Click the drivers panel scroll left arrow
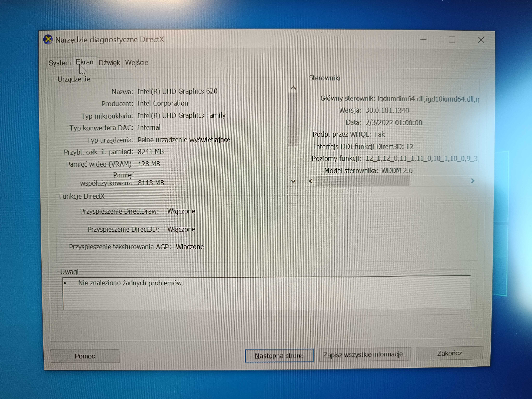 pos(311,181)
